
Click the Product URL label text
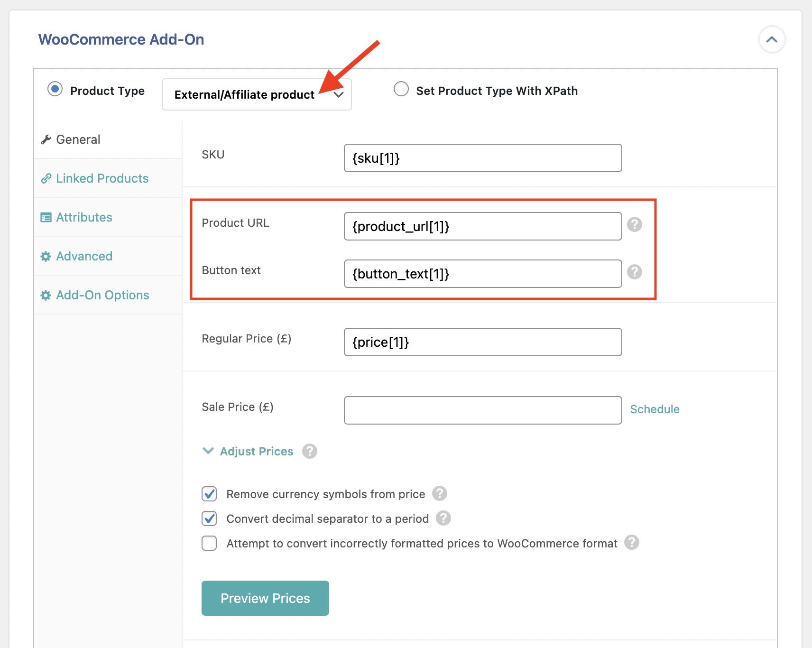(235, 223)
